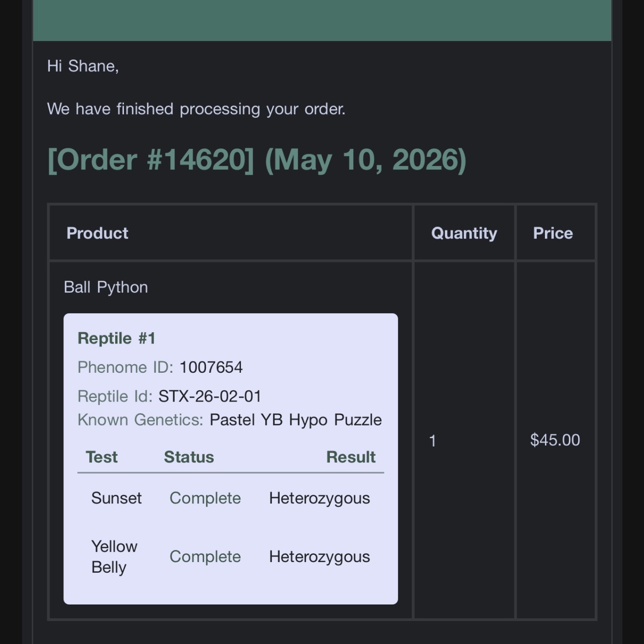Select the Price column header
The image size is (644, 644).
(x=553, y=233)
